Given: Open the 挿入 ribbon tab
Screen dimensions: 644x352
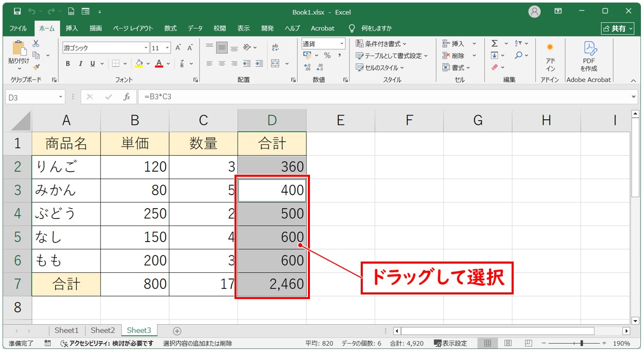Looking at the screenshot, I should click(72, 28).
